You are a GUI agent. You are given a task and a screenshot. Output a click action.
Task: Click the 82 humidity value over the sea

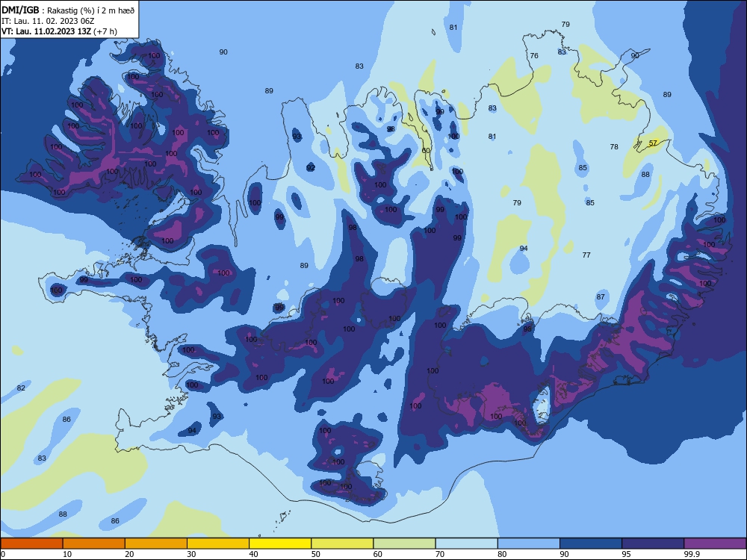(x=21, y=388)
